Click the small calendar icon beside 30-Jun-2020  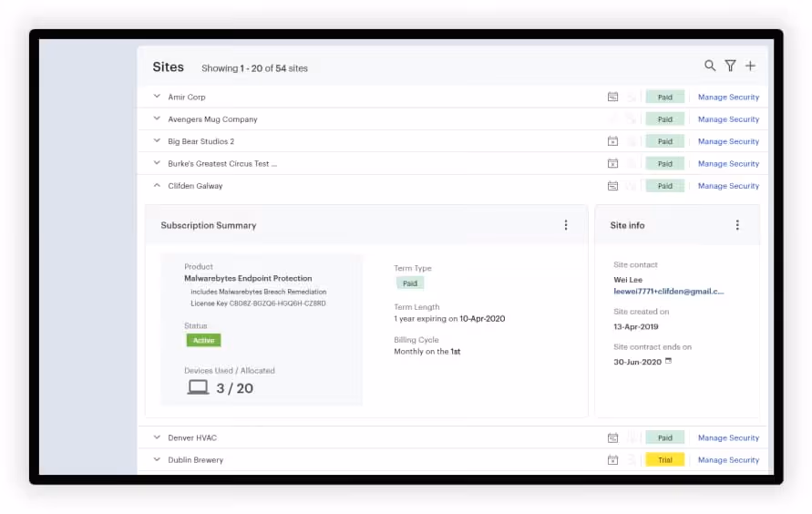[669, 361]
